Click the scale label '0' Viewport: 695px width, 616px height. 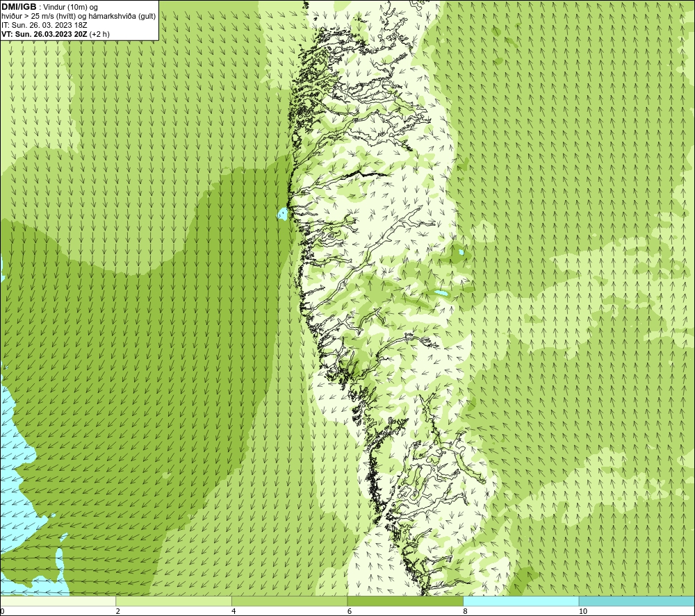point(3,612)
